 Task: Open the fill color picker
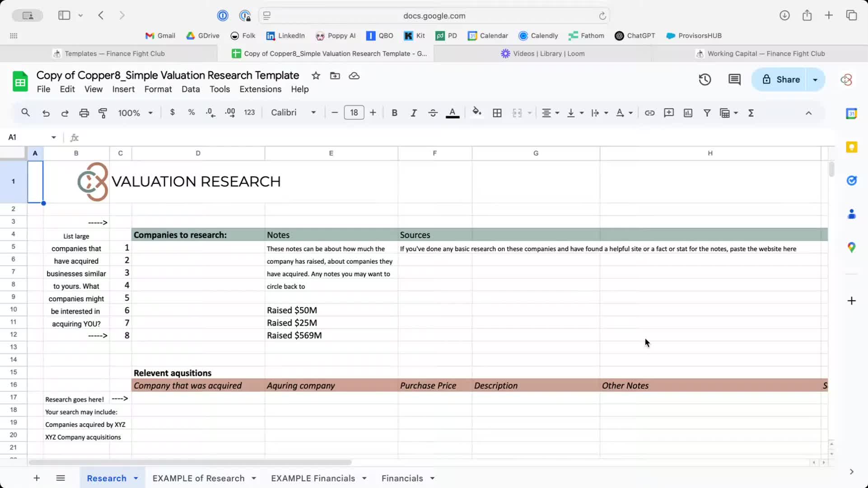[x=476, y=113]
